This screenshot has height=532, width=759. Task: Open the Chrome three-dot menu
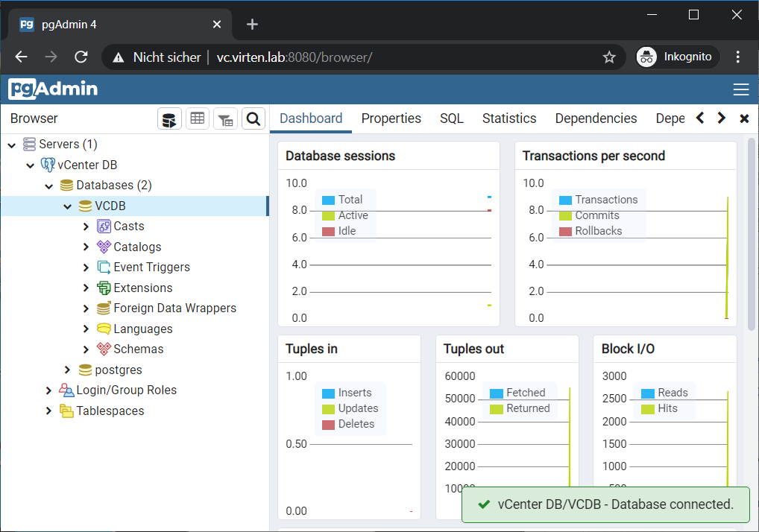point(737,57)
